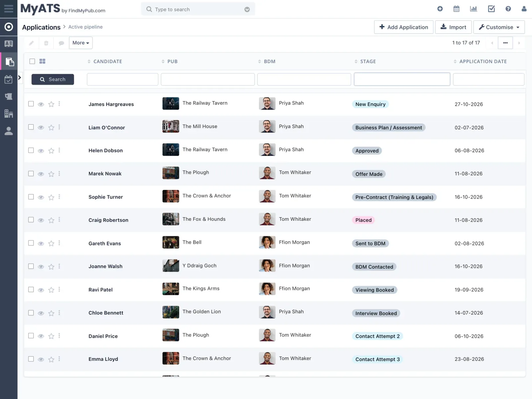Click the comment bubble toolbar icon
532x399 pixels.
pos(61,43)
